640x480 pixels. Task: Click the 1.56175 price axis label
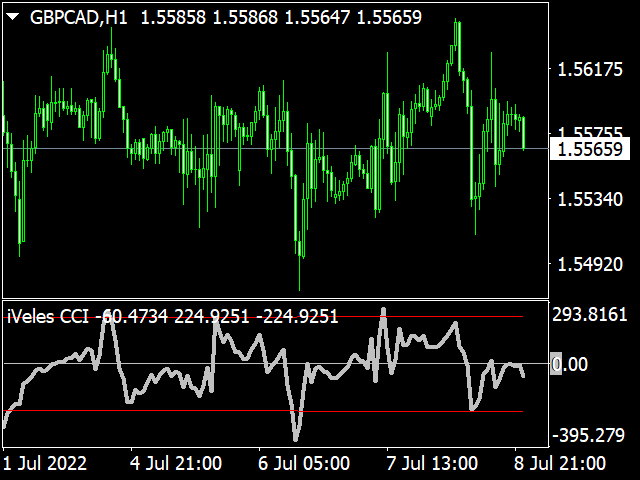[x=590, y=69]
